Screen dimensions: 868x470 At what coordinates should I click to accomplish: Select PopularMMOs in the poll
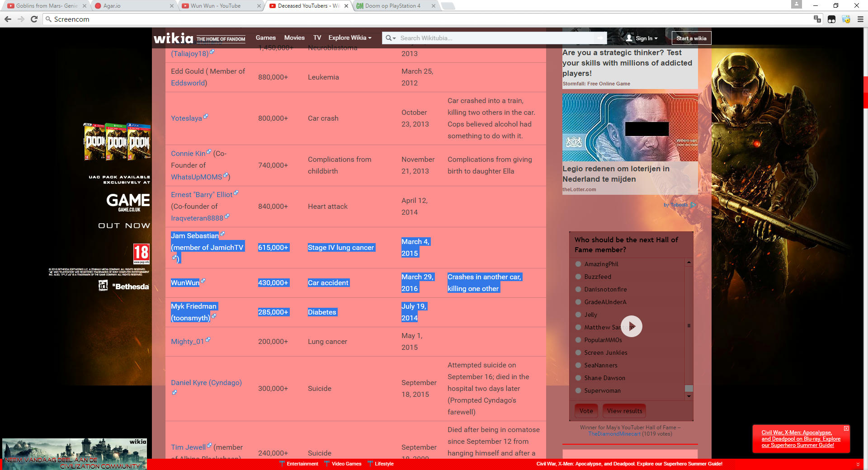(578, 340)
